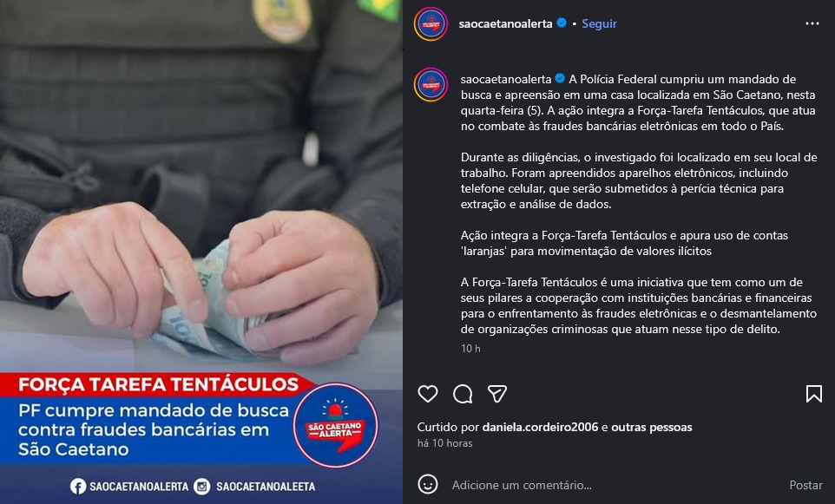Click the 10 h caption timestamp
The width and height of the screenshot is (835, 504).
tap(470, 348)
